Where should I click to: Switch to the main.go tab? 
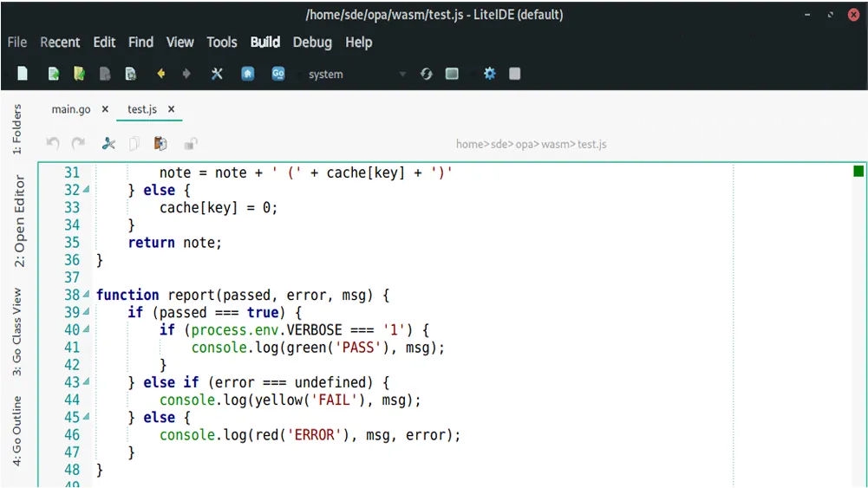tap(71, 109)
